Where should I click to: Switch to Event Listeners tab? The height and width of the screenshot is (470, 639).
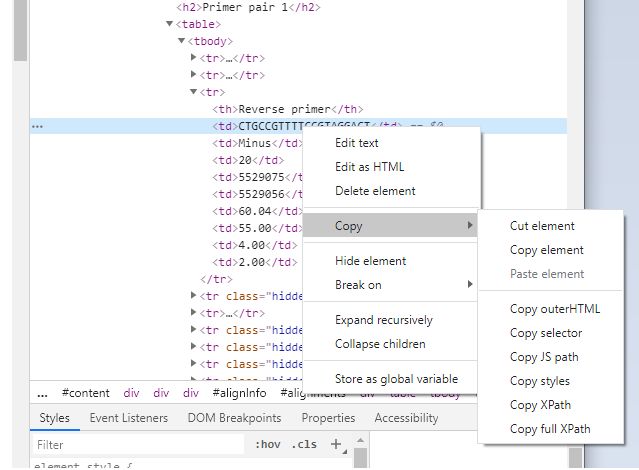[128, 418]
